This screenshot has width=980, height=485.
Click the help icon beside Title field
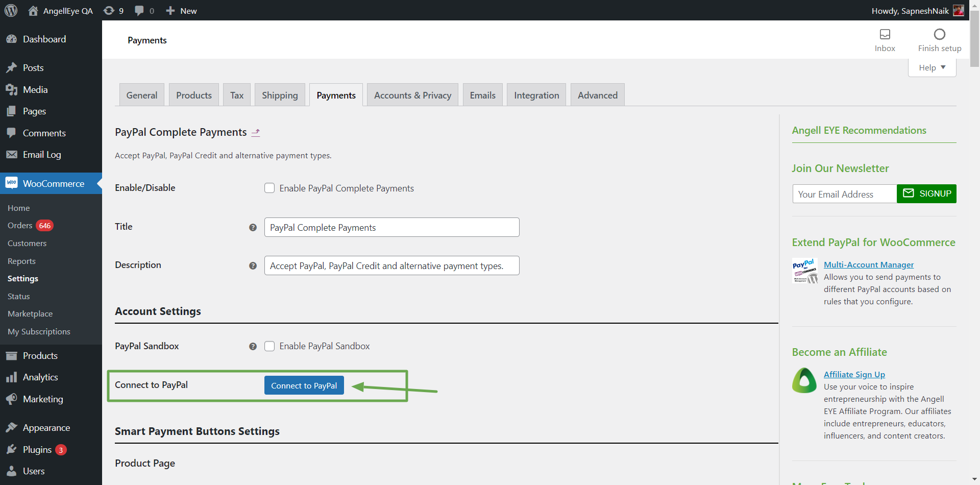pyautogui.click(x=253, y=228)
